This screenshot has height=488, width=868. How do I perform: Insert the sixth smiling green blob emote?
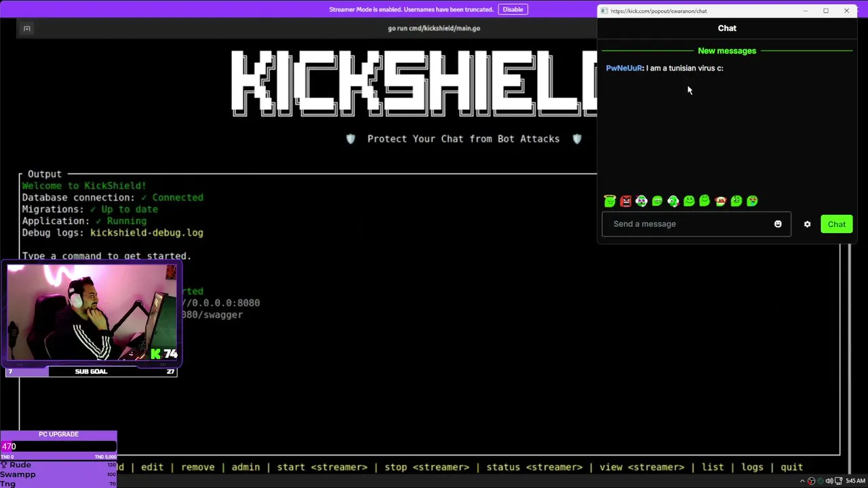click(x=689, y=201)
